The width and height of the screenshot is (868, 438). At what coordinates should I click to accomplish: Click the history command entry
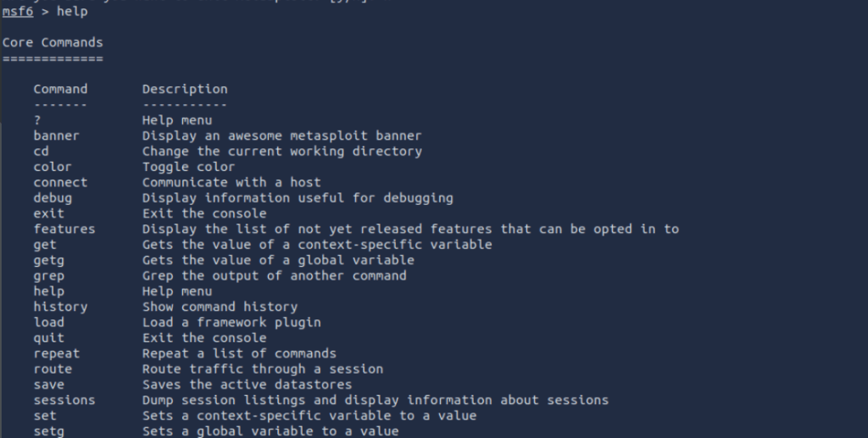click(60, 307)
